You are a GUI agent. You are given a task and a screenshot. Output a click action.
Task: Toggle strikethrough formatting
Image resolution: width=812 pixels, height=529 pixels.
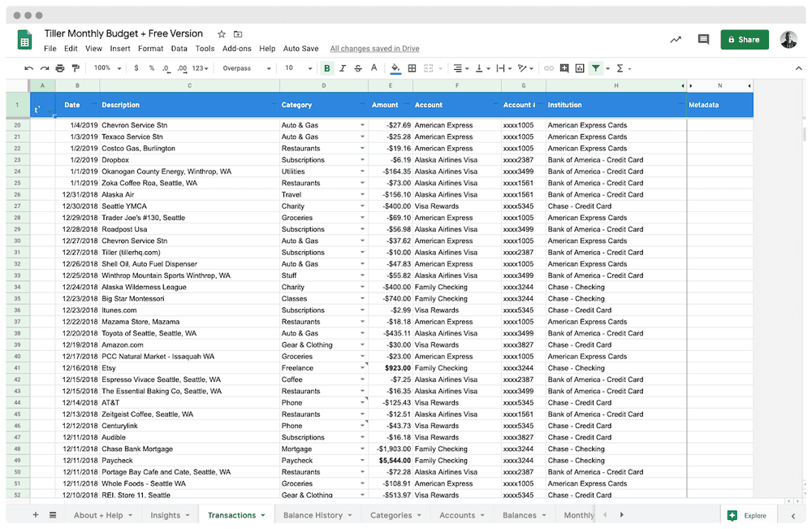[x=358, y=68]
